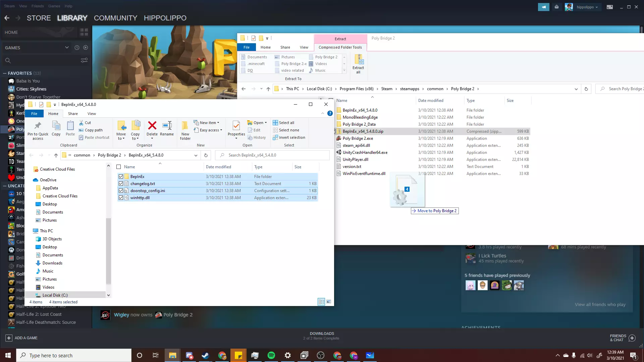Expand the GAMES filter dropdown in Steam
Screen dimensions: 644x362
coord(67,48)
